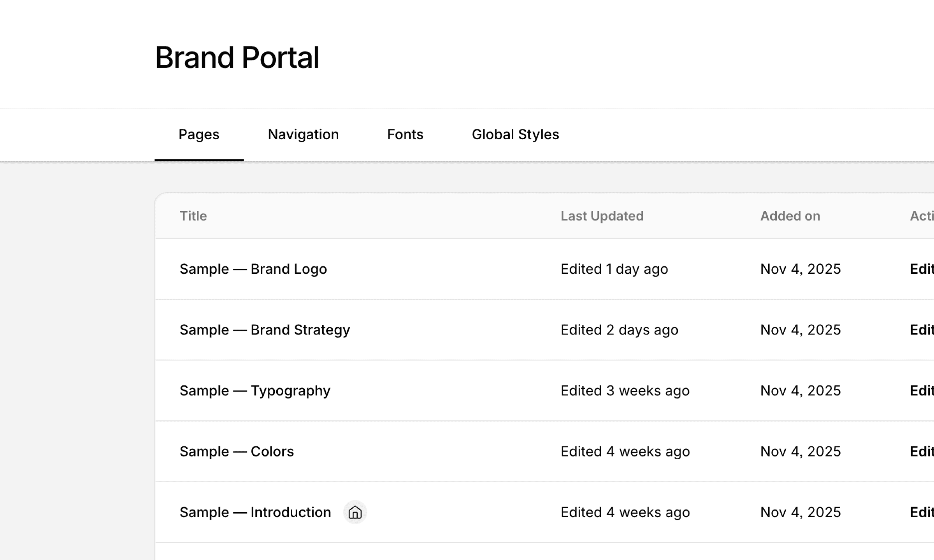Open the Fonts tab
Screen dimensions: 934x560
pos(405,135)
